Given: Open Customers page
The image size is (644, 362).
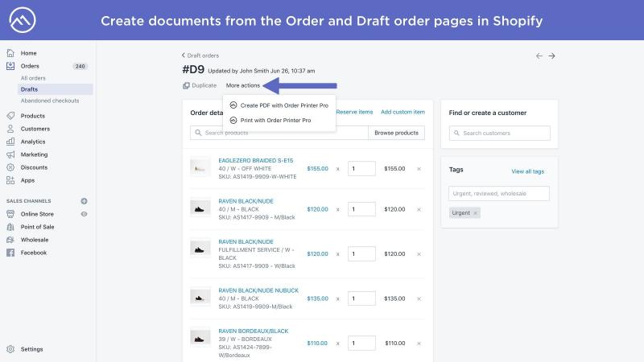Looking at the screenshot, I should pos(35,129).
